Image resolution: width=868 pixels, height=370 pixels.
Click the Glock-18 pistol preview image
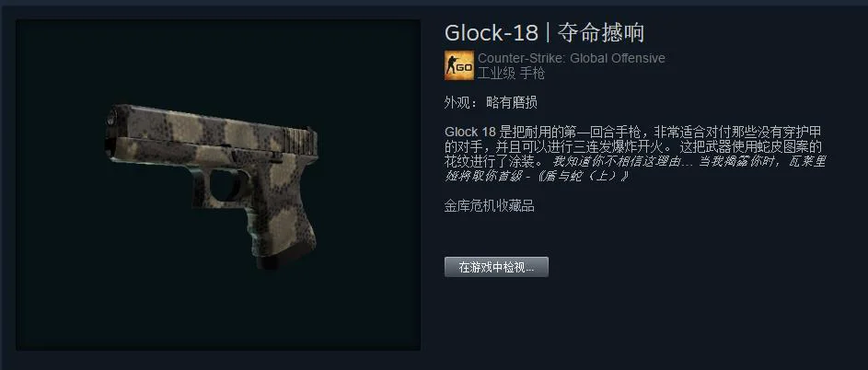tap(212, 187)
